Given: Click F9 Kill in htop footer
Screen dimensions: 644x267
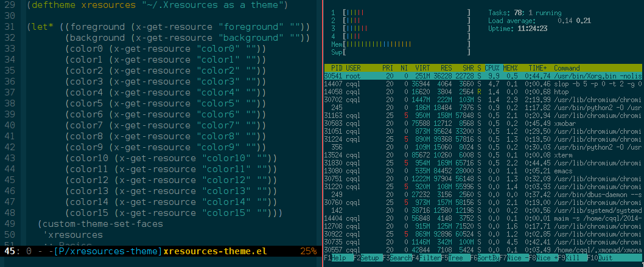Looking at the screenshot, I should tap(572, 257).
